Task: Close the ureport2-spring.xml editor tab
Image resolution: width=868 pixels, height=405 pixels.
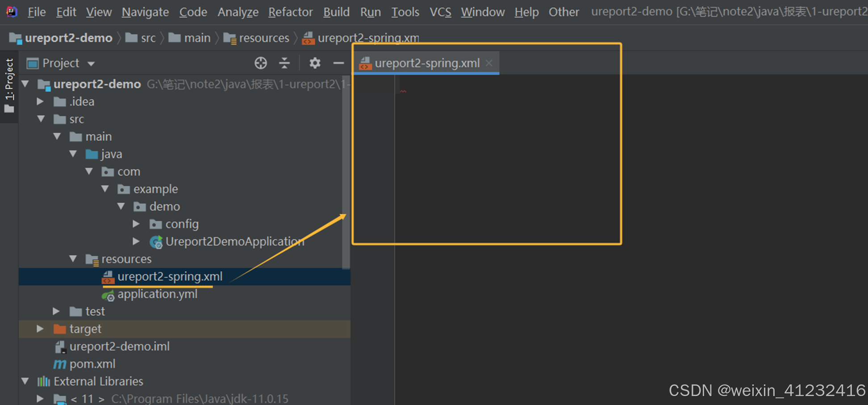Action: point(489,63)
